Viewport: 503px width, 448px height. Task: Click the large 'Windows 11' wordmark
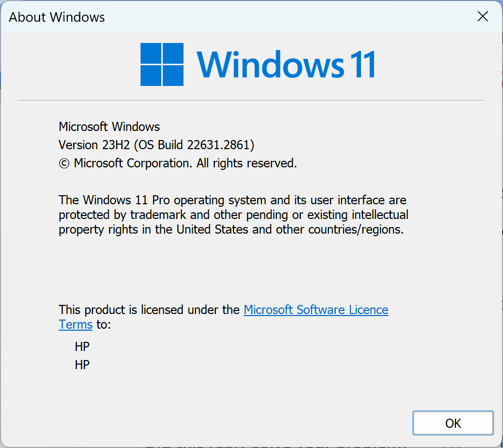[x=286, y=65]
